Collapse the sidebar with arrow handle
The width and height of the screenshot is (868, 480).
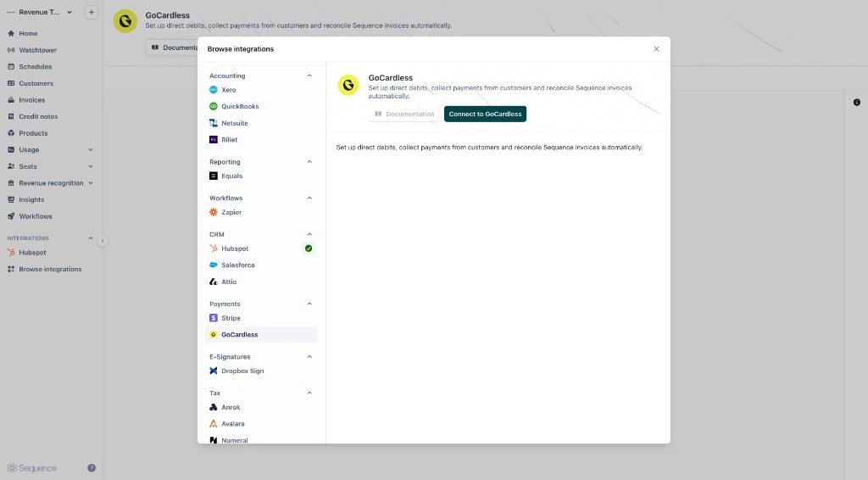[103, 241]
